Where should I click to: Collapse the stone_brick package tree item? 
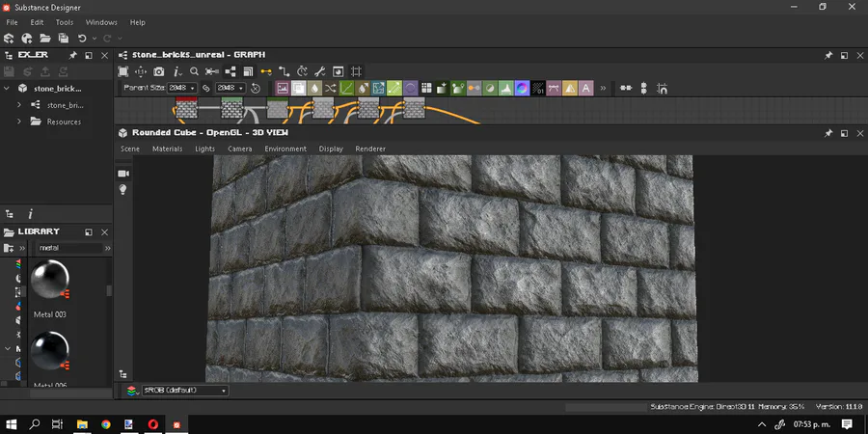pyautogui.click(x=7, y=88)
